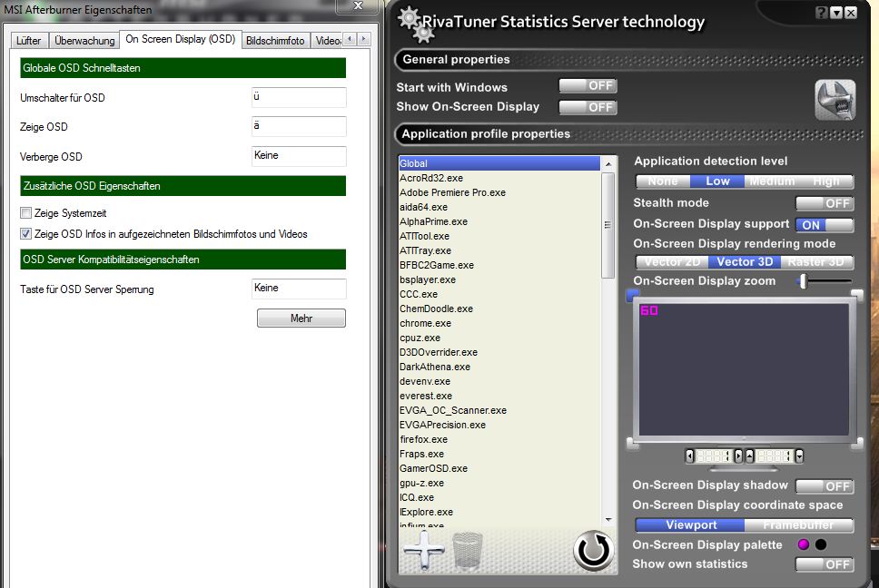Open the wrench setup icon in RivaTuner
Screen dimensions: 879x588
coord(835,100)
